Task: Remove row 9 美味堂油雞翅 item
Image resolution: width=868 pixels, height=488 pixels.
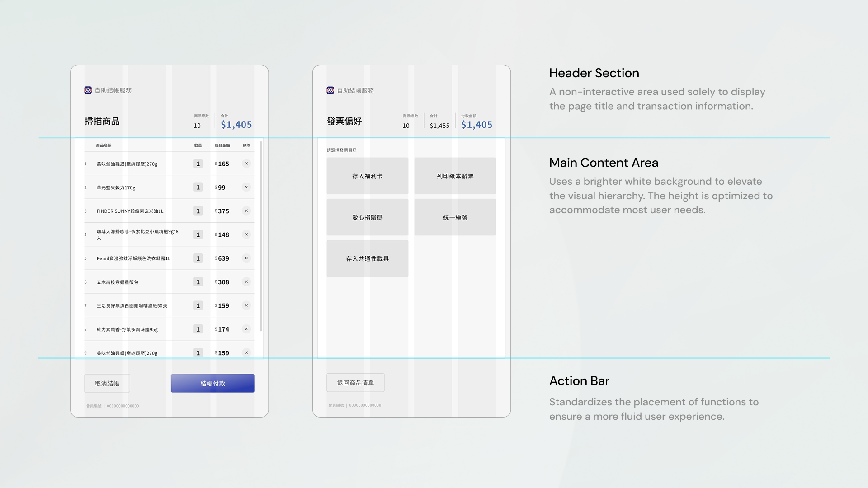Action: point(246,353)
